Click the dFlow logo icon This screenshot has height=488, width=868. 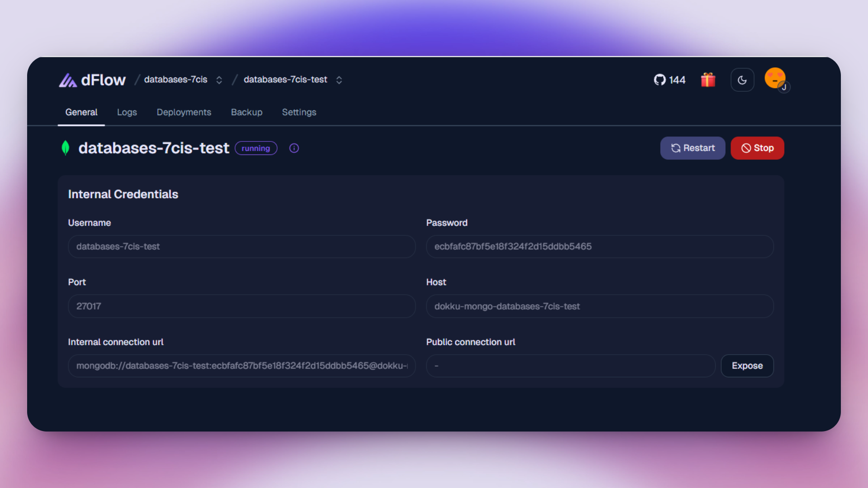point(68,80)
